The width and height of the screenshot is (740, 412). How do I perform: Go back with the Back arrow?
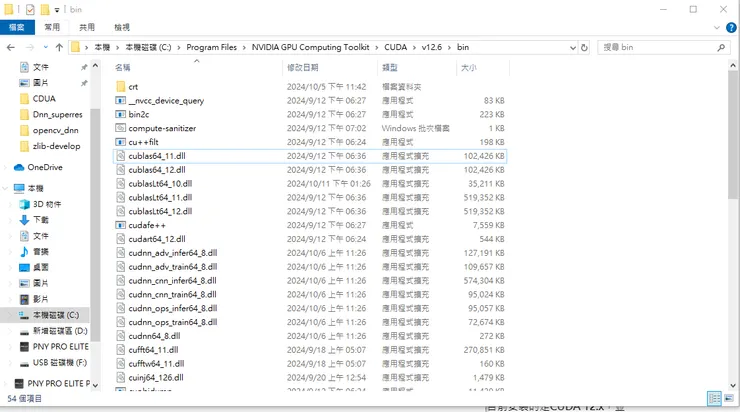pos(11,47)
